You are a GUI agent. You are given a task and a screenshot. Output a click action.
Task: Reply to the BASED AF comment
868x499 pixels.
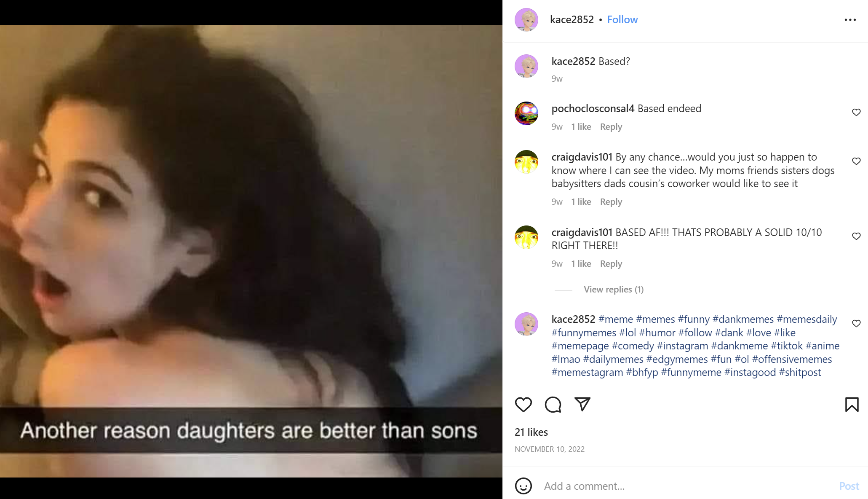pyautogui.click(x=611, y=264)
